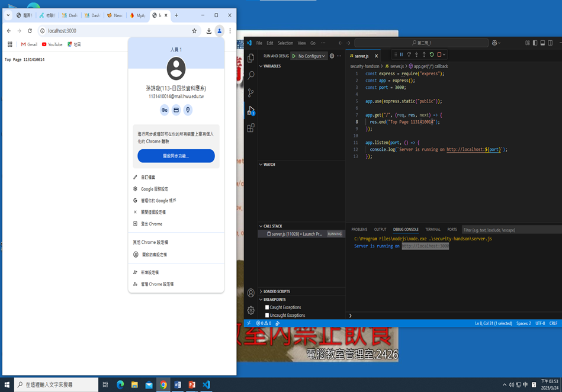This screenshot has height=392, width=562.
Task: Bookmark this page with the star icon
Action: point(194,31)
